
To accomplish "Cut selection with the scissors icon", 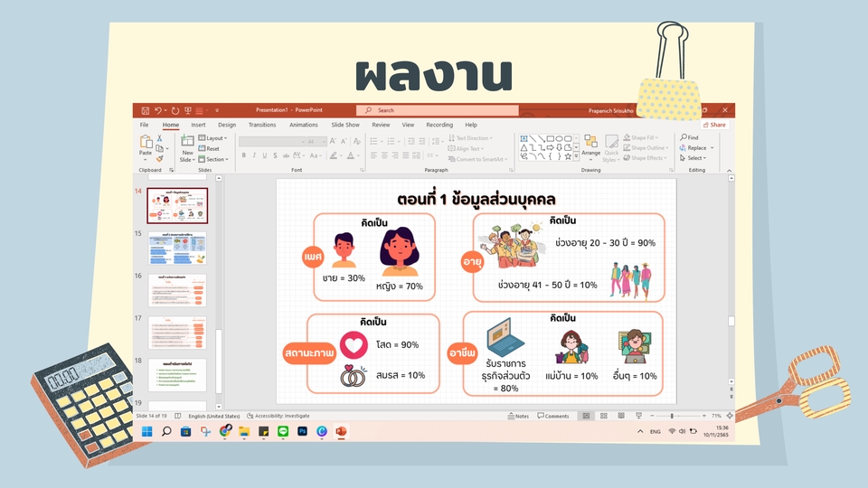I will click(159, 137).
